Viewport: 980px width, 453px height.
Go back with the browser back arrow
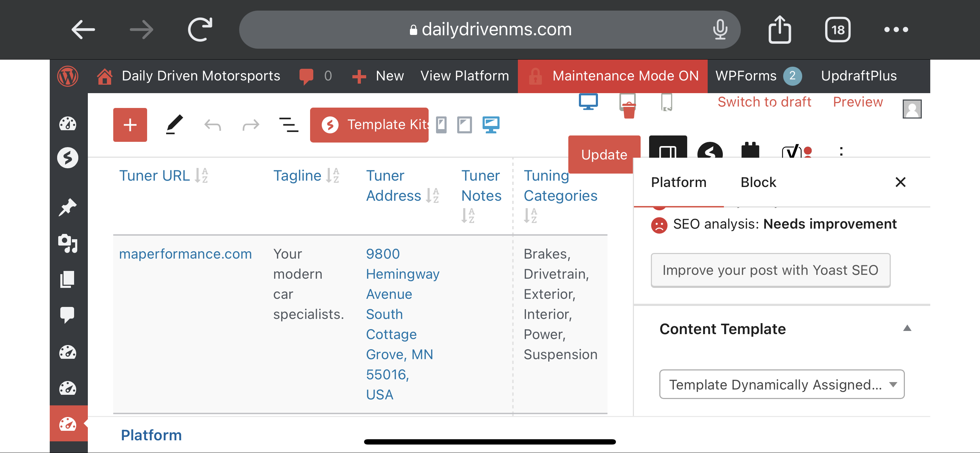(83, 29)
